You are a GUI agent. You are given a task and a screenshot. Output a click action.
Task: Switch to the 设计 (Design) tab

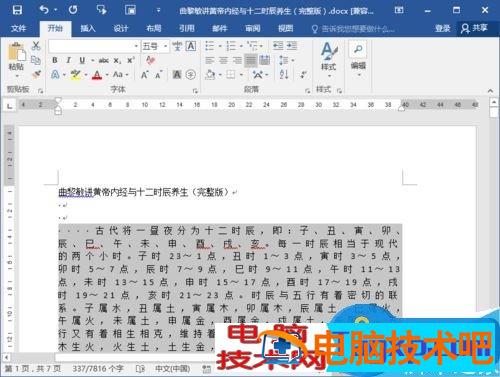pos(121,28)
